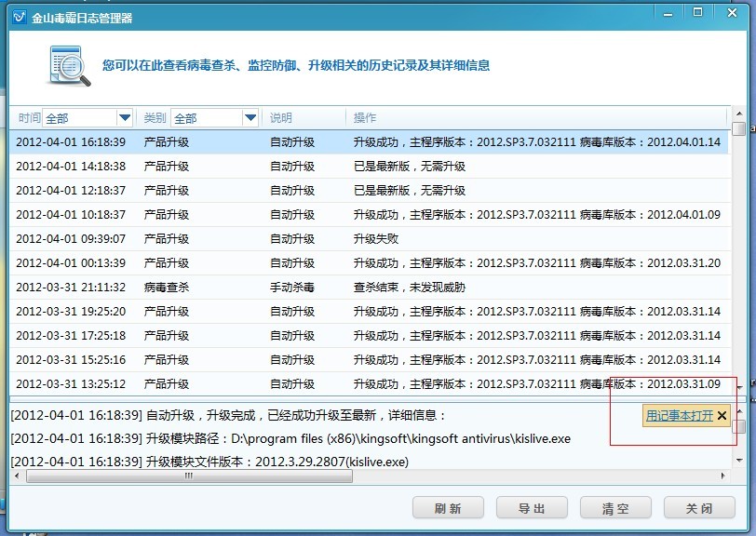Open log with 用记事本打开 link
Viewport: 756px width, 536px height.
pos(679,416)
